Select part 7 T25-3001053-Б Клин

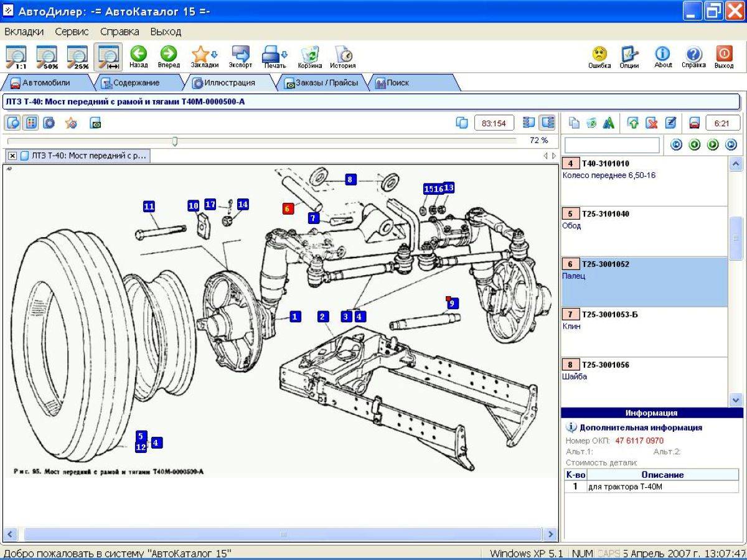point(644,332)
